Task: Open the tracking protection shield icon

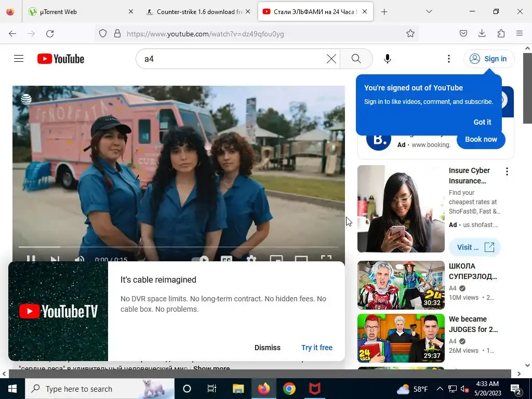Action: (103, 34)
